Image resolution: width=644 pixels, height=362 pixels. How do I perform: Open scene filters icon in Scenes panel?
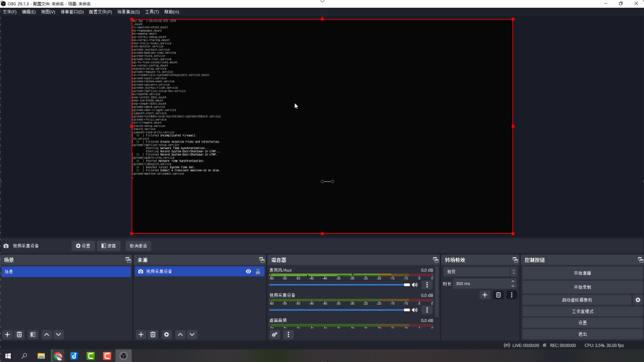tap(33, 335)
